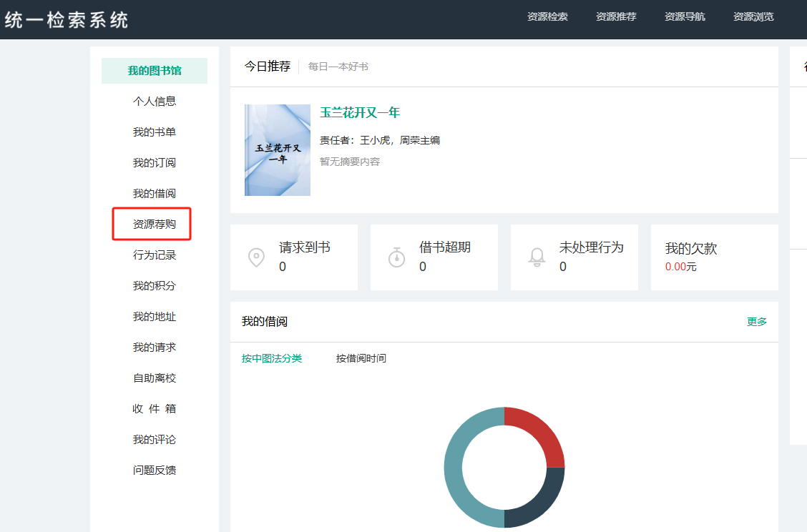This screenshot has width=807, height=532.
Task: View the 我的欠款 amount card
Action: (x=714, y=257)
